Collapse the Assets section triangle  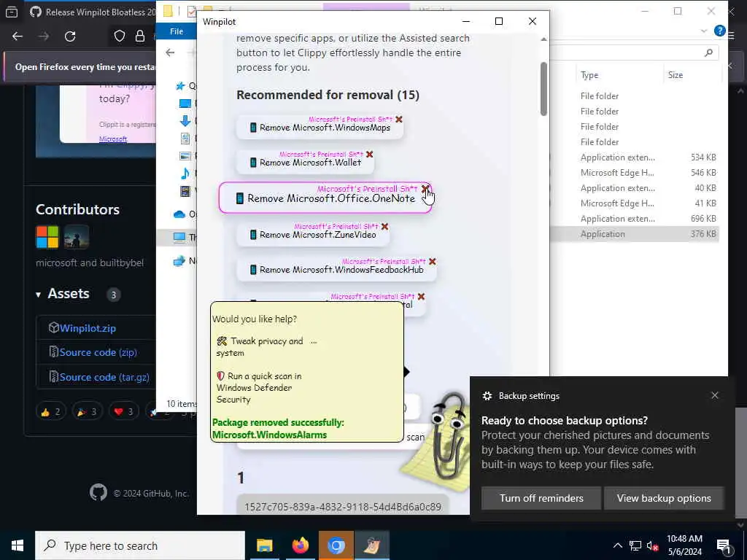click(x=38, y=295)
